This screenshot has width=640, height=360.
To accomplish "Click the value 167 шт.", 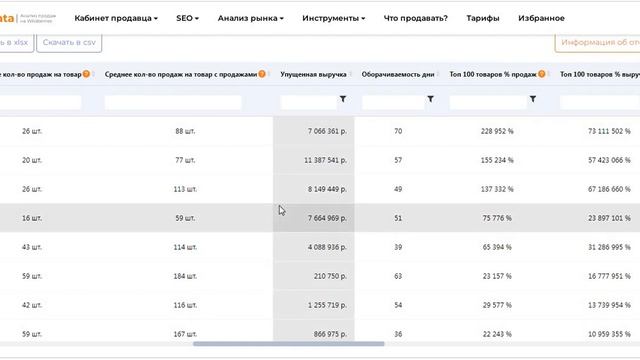I will (x=185, y=334).
